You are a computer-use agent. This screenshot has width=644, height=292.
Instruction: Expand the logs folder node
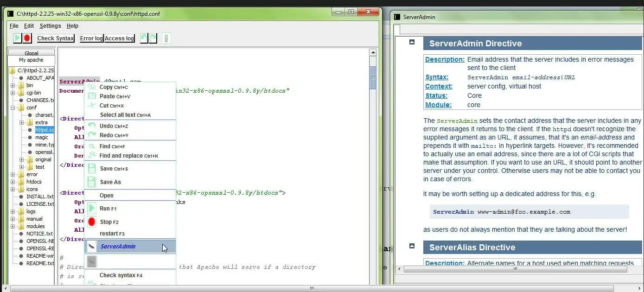click(13, 211)
